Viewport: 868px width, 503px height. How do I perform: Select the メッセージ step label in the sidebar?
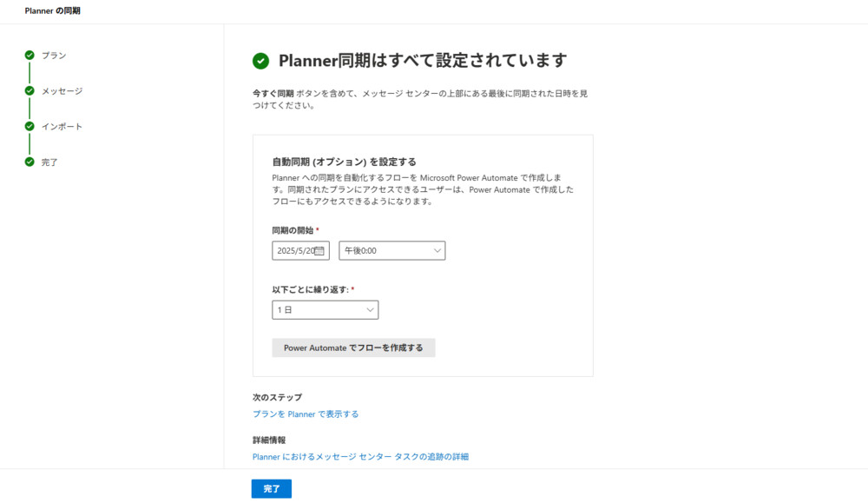[x=62, y=91]
